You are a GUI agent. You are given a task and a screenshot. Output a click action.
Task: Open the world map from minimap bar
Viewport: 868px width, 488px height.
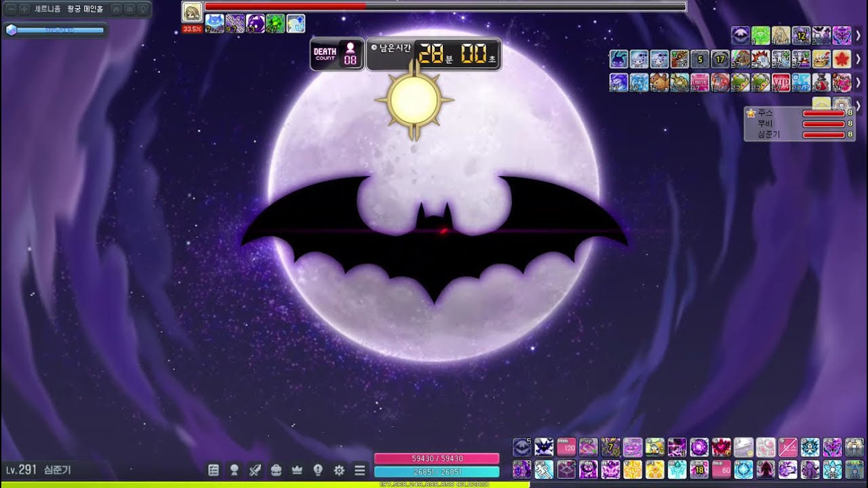(x=130, y=9)
